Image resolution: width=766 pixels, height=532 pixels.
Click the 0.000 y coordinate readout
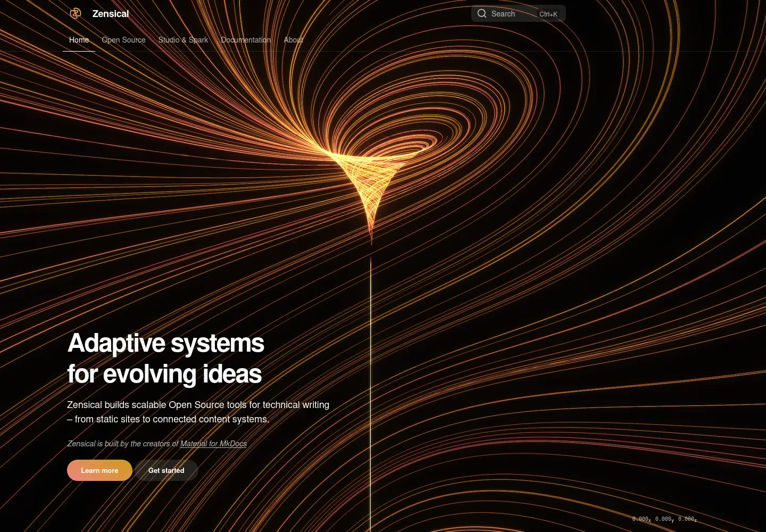(664, 519)
